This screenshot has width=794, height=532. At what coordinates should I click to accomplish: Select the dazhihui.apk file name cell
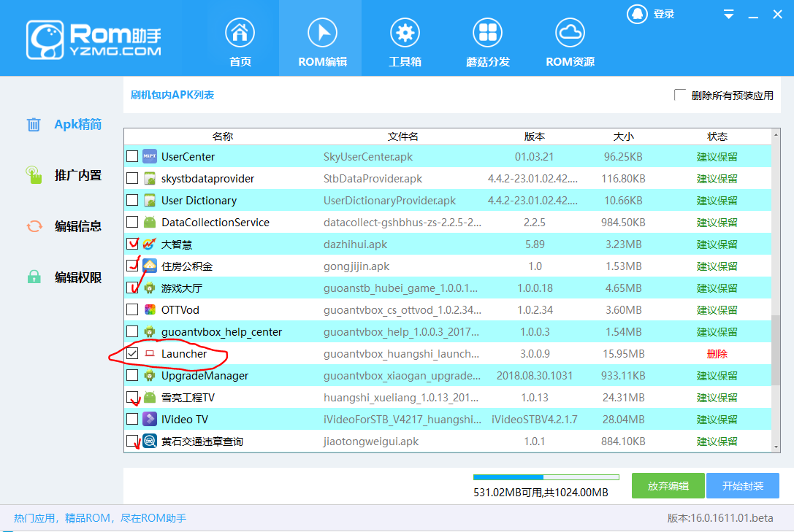pyautogui.click(x=355, y=244)
